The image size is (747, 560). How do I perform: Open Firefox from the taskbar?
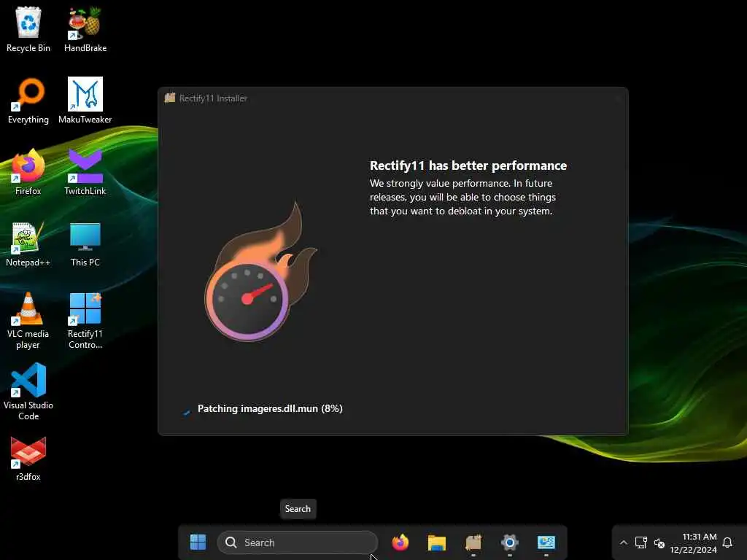pyautogui.click(x=400, y=542)
